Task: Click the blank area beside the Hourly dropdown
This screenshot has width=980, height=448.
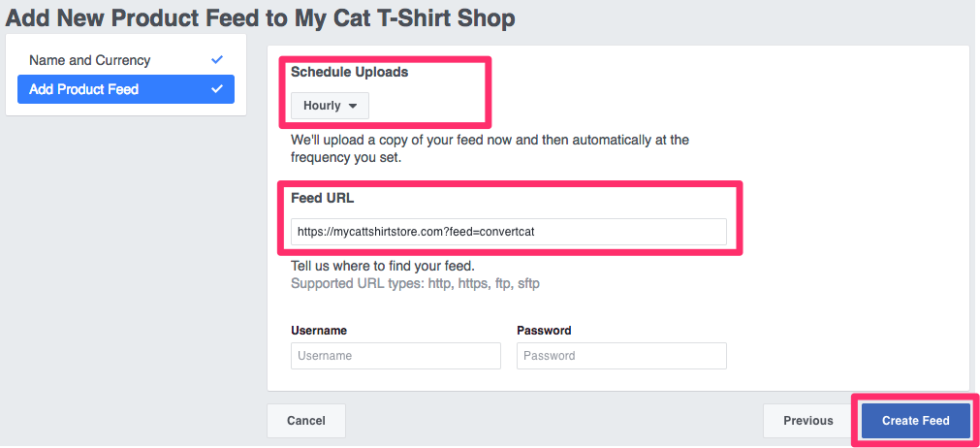Action: point(427,106)
